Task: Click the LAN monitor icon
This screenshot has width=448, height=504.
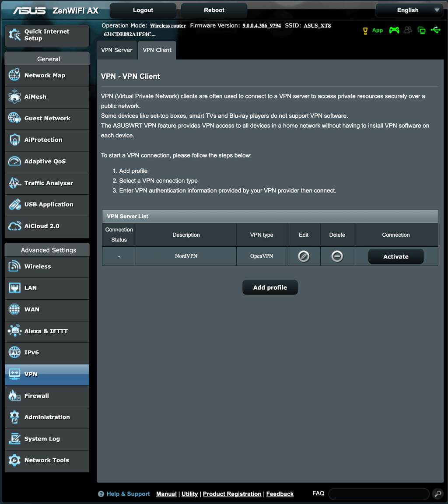Action: tap(14, 288)
